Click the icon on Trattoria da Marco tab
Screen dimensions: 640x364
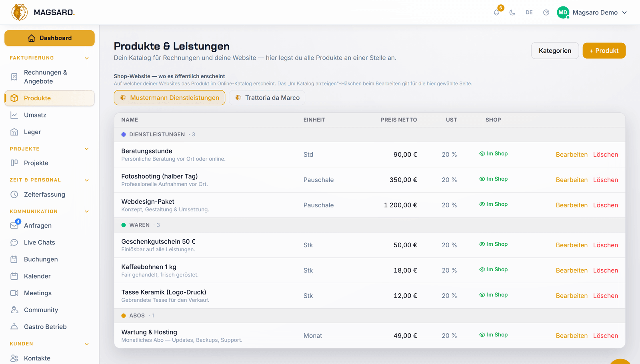coord(238,98)
